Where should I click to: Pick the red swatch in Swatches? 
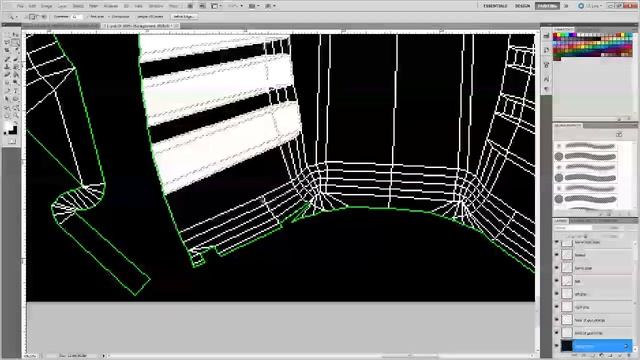click(x=556, y=36)
